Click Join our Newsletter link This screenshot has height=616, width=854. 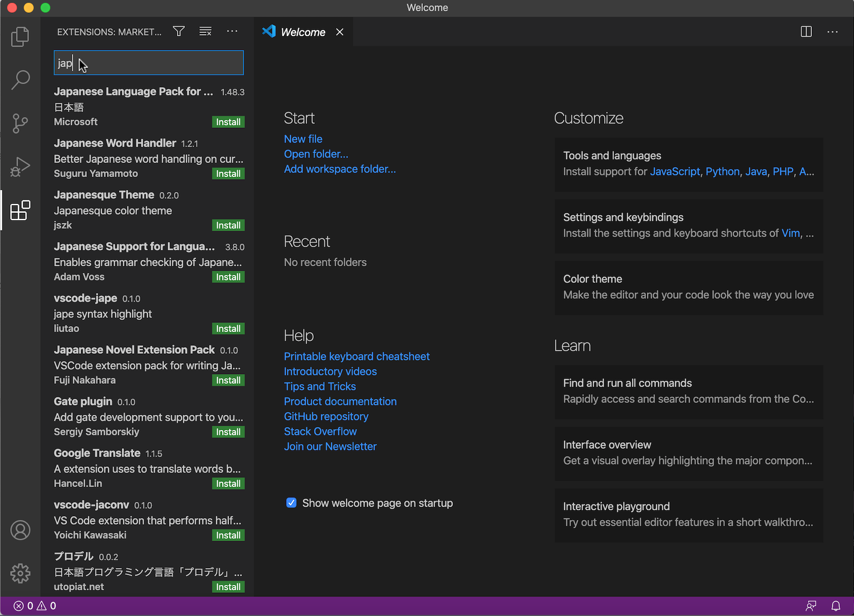330,446
